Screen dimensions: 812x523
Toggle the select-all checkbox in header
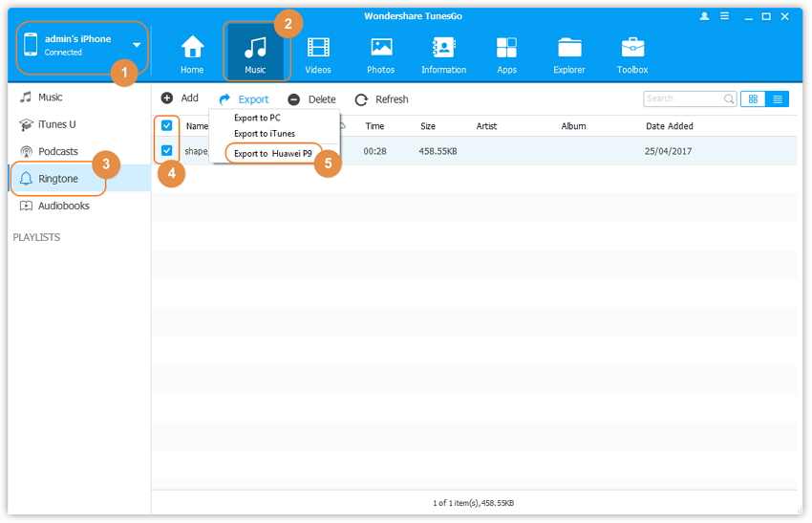167,125
